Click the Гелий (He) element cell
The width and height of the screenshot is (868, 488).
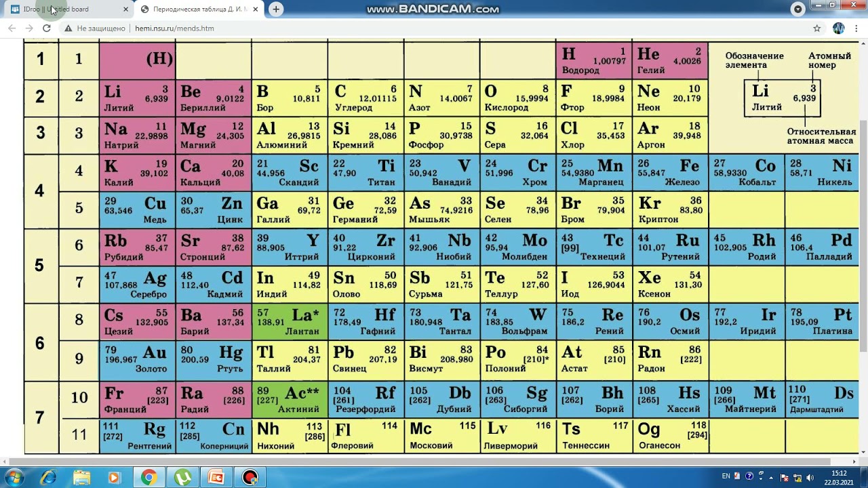[x=670, y=60]
